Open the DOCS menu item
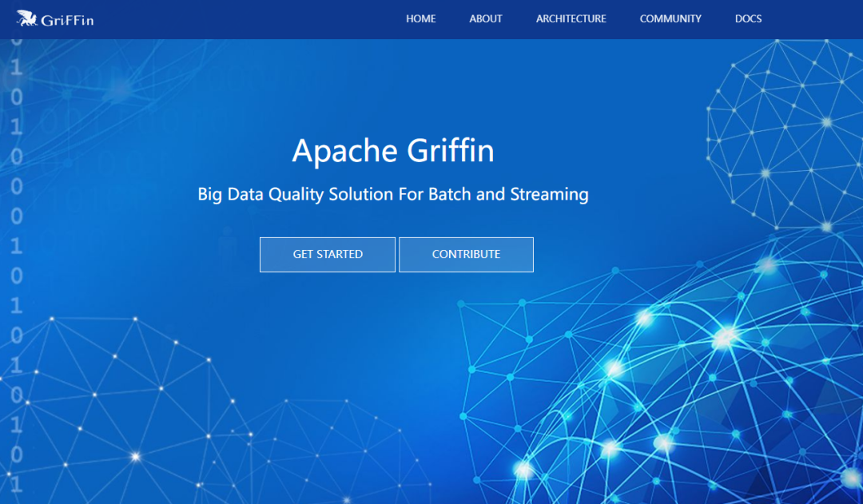Image resolution: width=863 pixels, height=504 pixels. click(748, 18)
